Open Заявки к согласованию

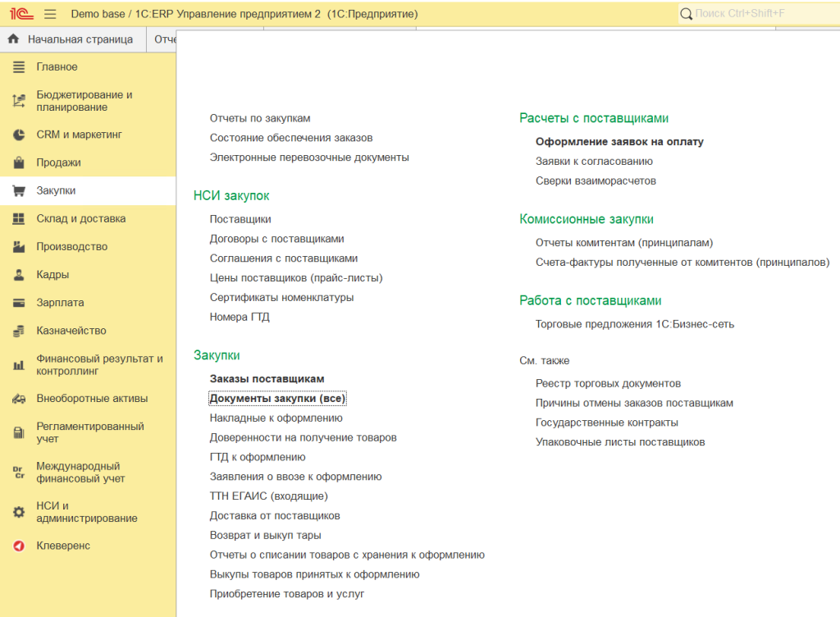(594, 161)
